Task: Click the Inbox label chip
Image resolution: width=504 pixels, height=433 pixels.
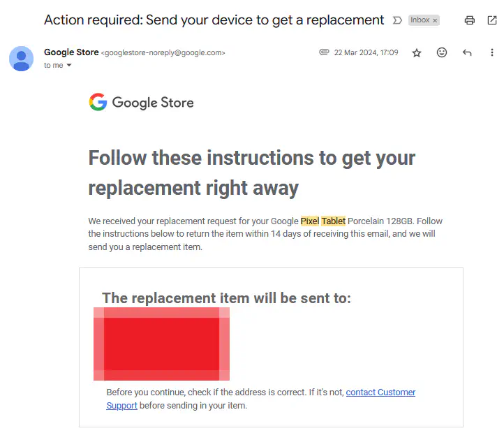Action: coord(420,20)
